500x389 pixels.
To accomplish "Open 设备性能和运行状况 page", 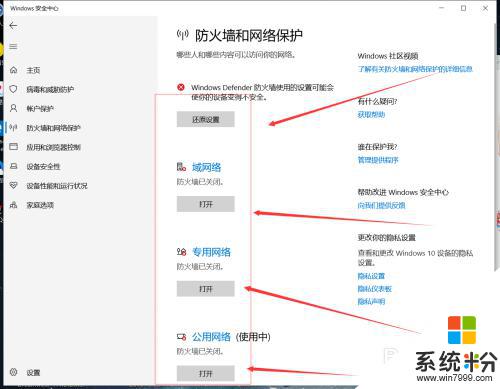I will tap(57, 186).
